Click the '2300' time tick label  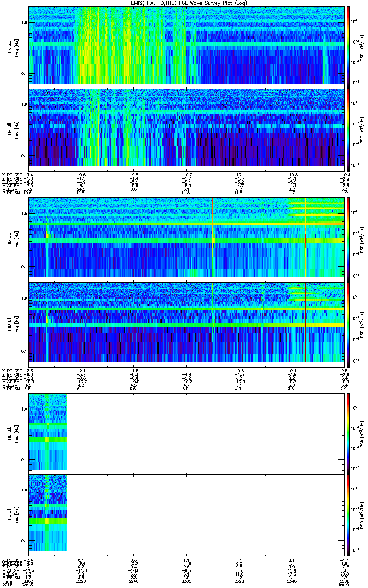[186, 580]
